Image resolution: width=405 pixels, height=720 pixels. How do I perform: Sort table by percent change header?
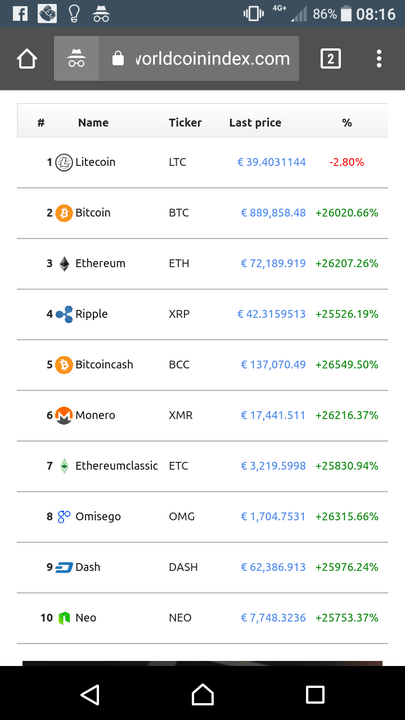(x=347, y=123)
